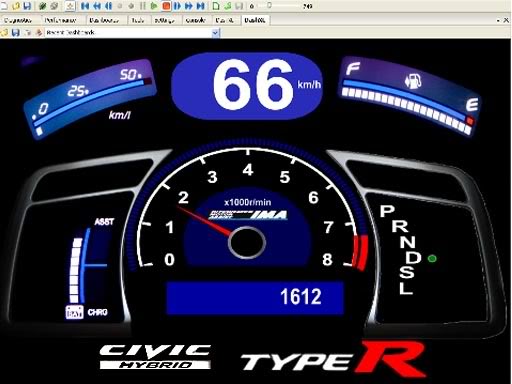Open the small tab-list arrow near the close X

[x=498, y=21]
